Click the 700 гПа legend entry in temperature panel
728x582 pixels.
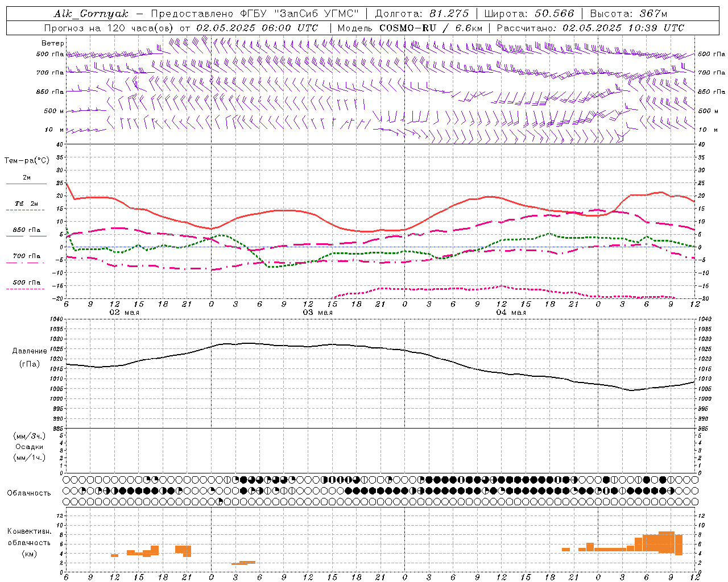point(27,256)
